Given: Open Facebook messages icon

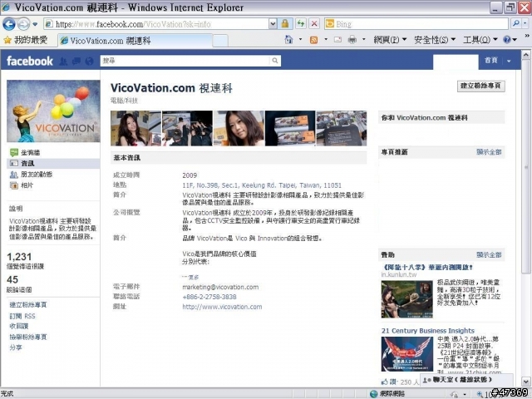Looking at the screenshot, I should (x=76, y=61).
